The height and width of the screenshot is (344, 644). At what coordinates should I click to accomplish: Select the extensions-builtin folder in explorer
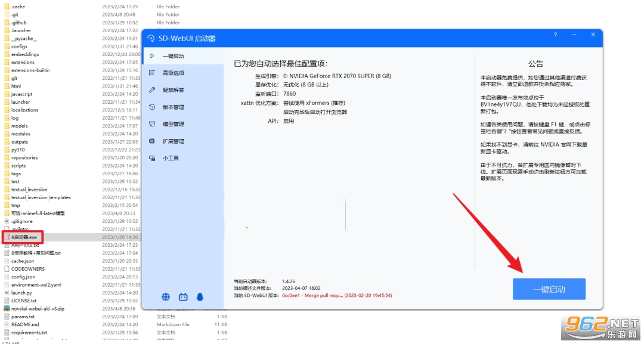tap(30, 70)
